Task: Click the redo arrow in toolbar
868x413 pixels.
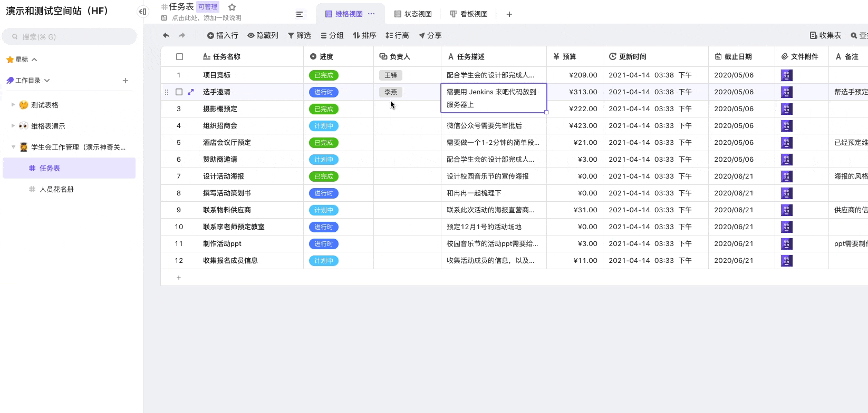Action: 182,35
